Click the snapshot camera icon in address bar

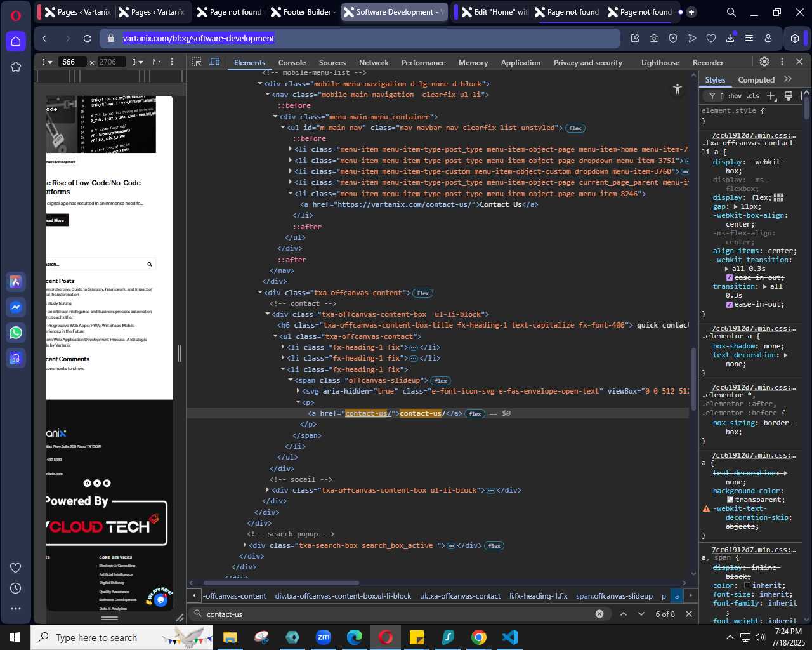tap(654, 39)
